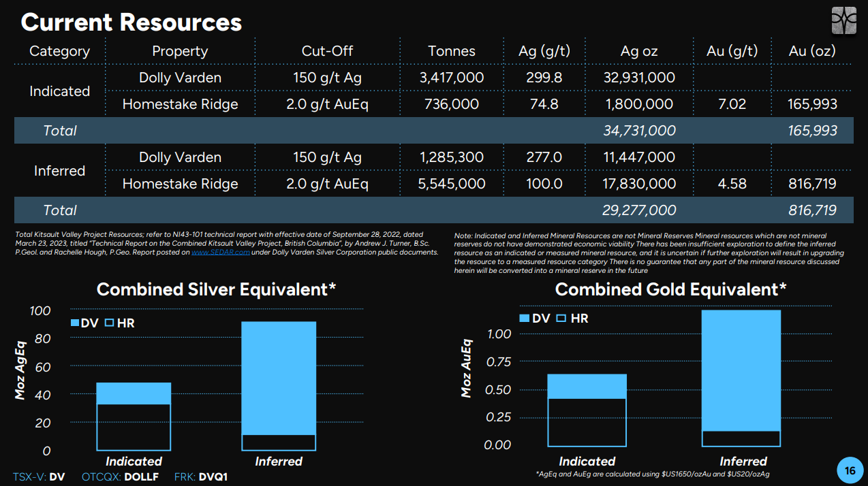Select tonnes value "1,285,300"
Screen dimensions: 868x486
(452, 157)
